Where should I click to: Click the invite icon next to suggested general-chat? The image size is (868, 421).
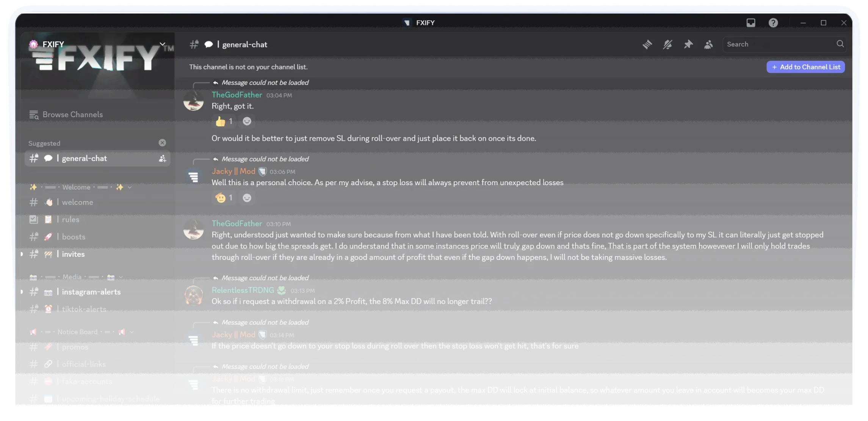(162, 159)
